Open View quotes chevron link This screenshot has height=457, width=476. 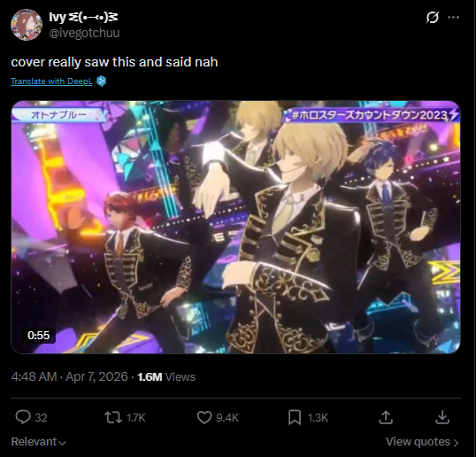pyautogui.click(x=422, y=442)
